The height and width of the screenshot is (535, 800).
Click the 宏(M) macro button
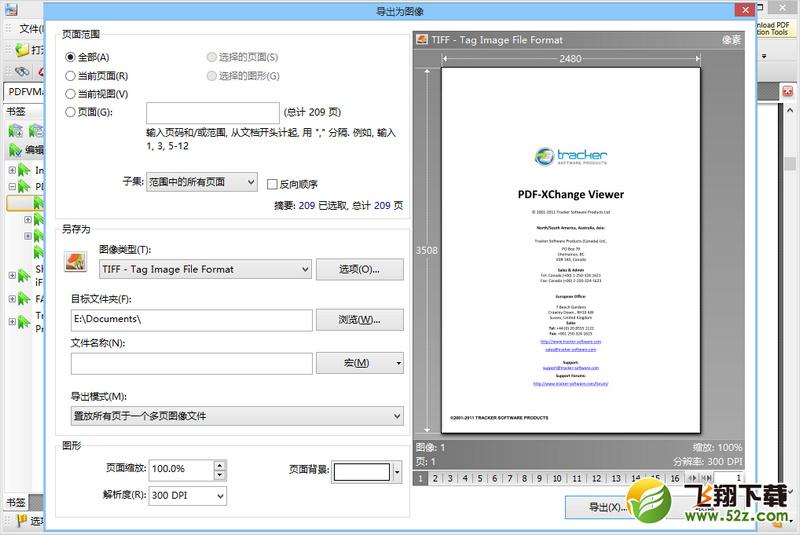pyautogui.click(x=355, y=363)
